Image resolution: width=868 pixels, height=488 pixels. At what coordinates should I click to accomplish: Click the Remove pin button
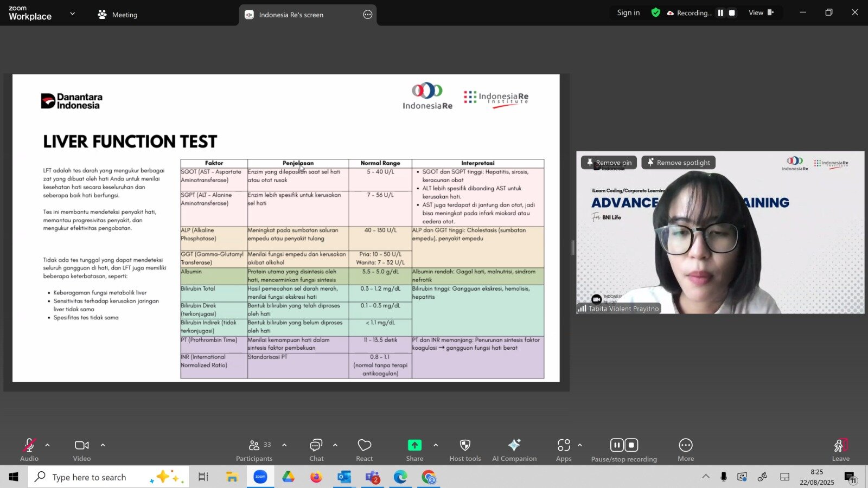[609, 163]
